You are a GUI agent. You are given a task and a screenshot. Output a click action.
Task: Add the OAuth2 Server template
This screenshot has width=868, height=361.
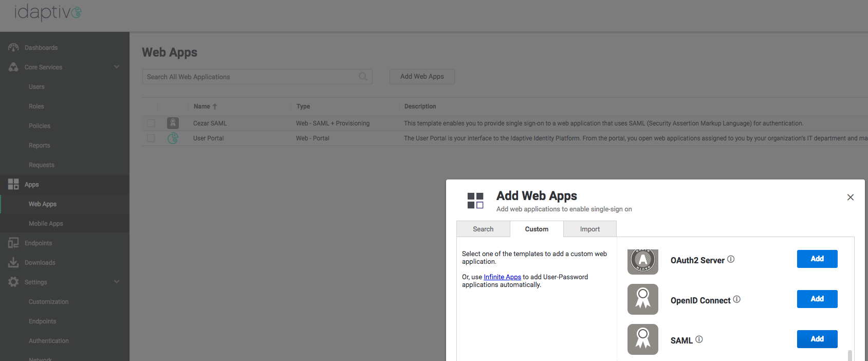[x=817, y=259]
